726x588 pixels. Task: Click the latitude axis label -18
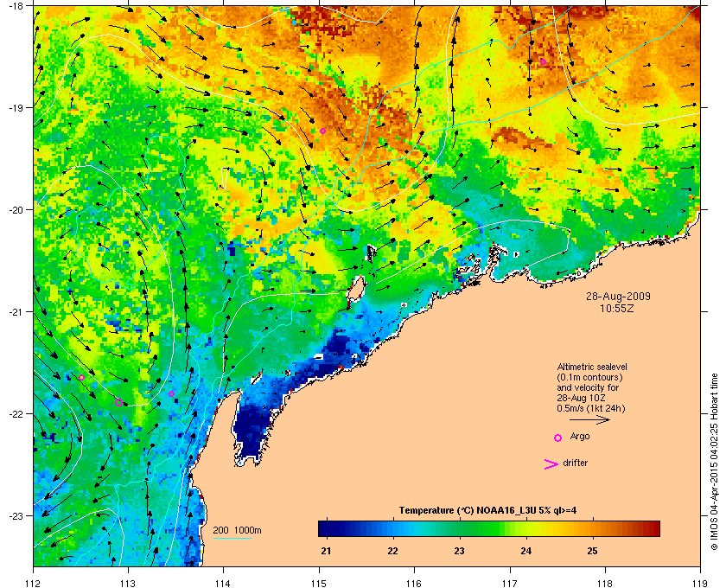click(x=16, y=5)
